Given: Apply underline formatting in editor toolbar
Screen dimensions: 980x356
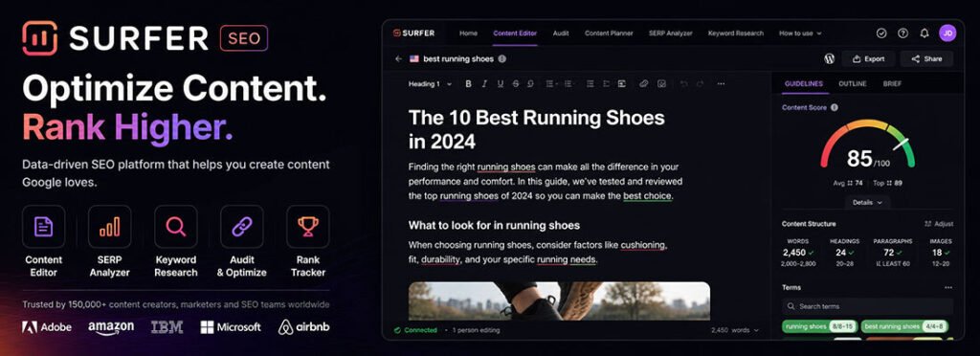Looking at the screenshot, I should 500,83.
